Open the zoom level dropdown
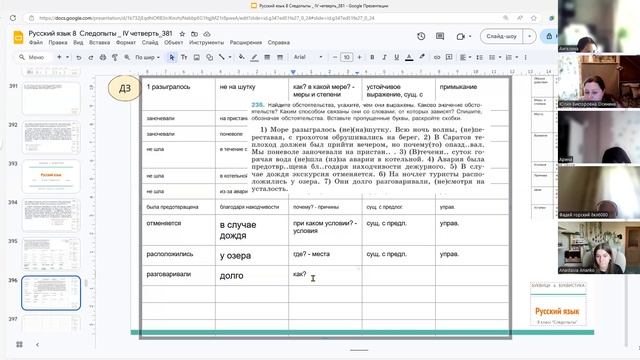640x360 pixels. click(147, 58)
